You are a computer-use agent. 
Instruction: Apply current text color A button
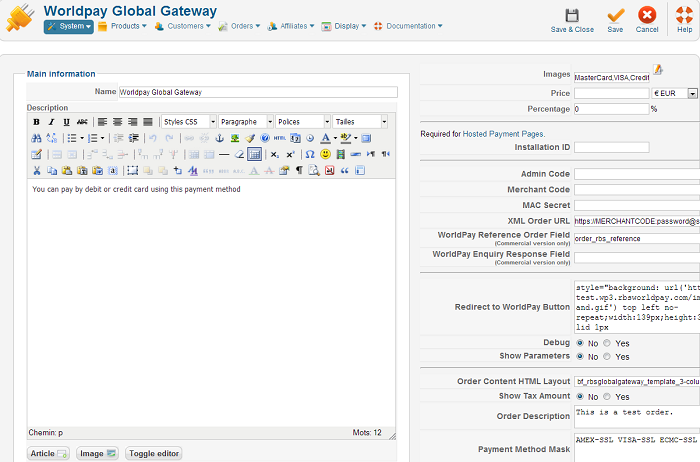pyautogui.click(x=326, y=138)
